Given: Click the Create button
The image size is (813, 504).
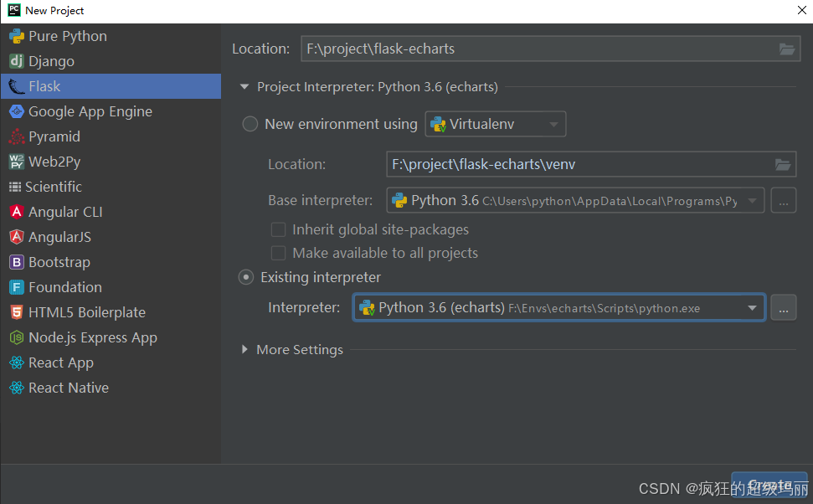Looking at the screenshot, I should pos(769,486).
